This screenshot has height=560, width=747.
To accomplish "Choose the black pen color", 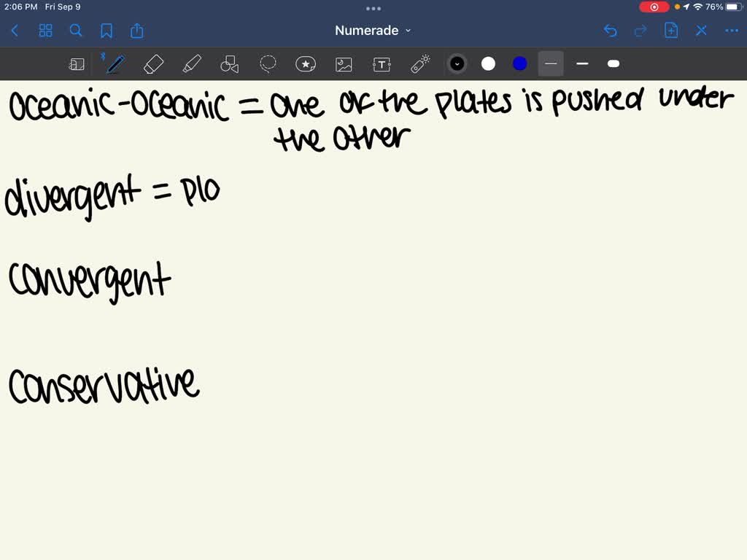I will click(x=457, y=64).
